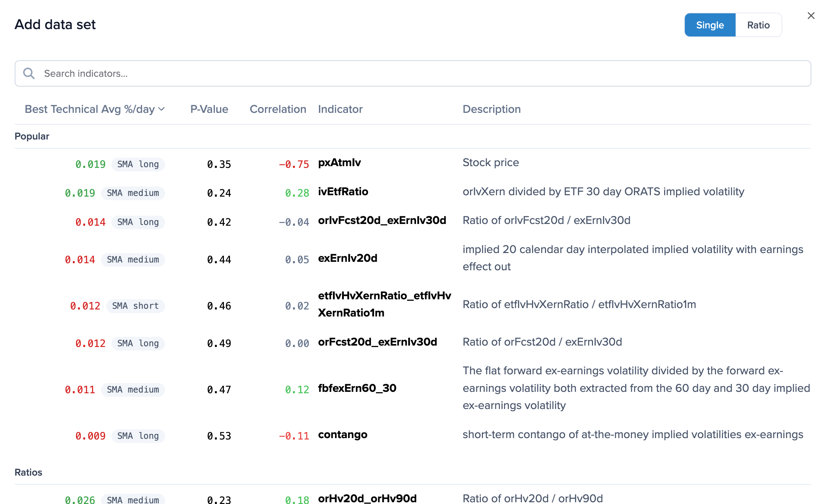Click SMA short badge in table
Image resolution: width=825 pixels, height=504 pixels.
(135, 306)
